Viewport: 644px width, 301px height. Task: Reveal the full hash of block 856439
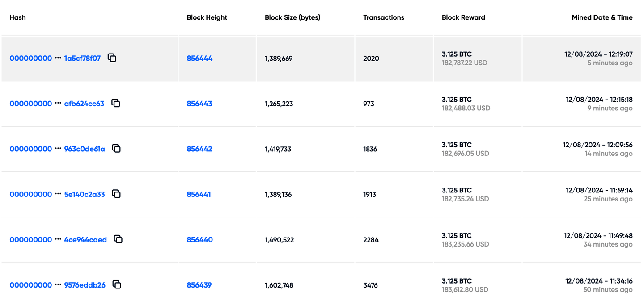coord(58,284)
